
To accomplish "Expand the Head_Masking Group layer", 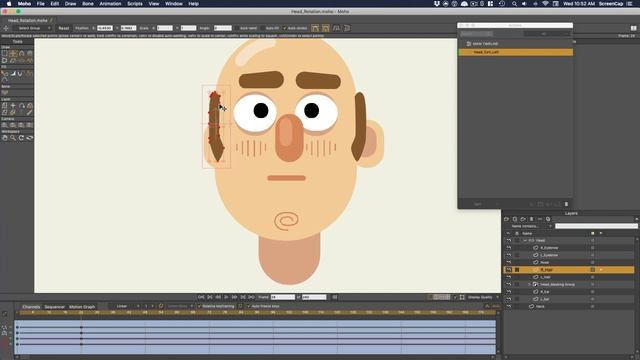I will coord(529,284).
